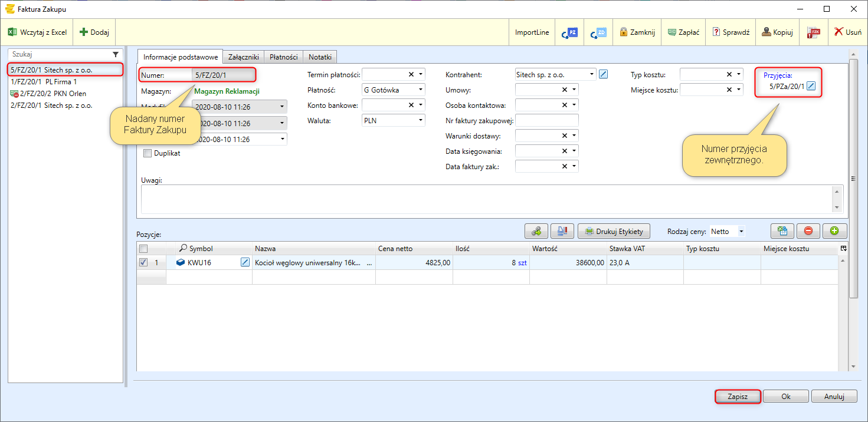868x422 pixels.
Task: Open the Płatności tab
Action: point(284,57)
